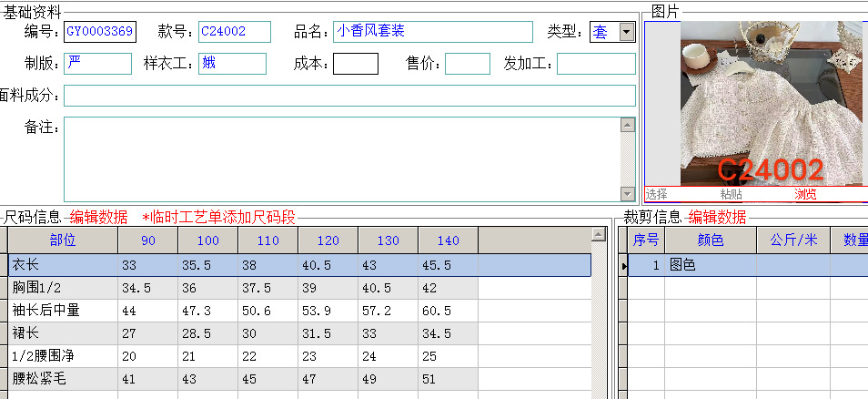Click 浏览 under the picture
Viewport: 868px width, 399px height.
click(x=805, y=194)
